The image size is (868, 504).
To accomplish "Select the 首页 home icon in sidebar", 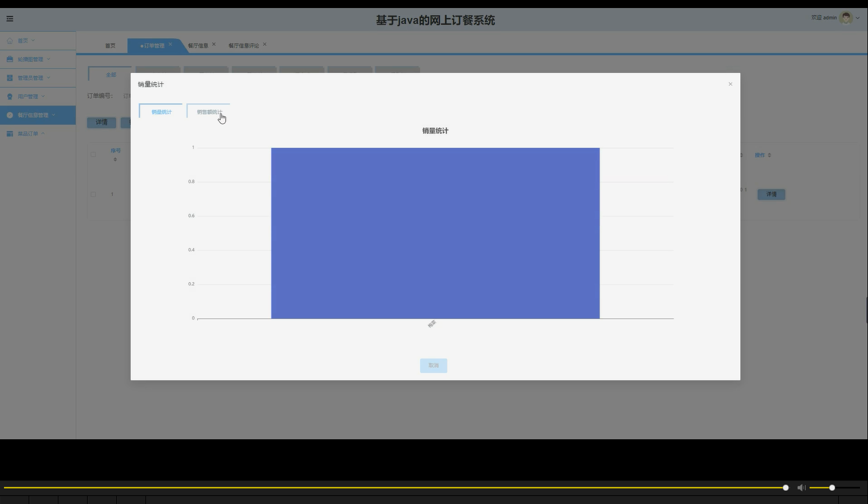I will coord(9,40).
